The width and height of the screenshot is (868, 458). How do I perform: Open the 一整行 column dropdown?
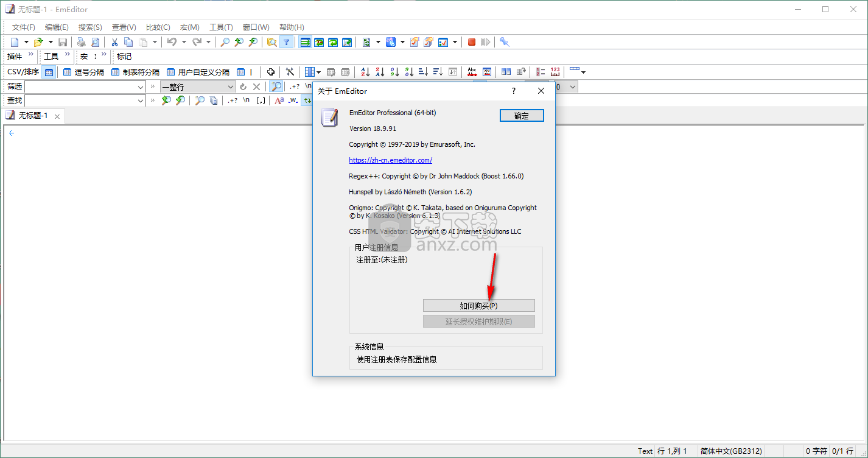[x=230, y=87]
